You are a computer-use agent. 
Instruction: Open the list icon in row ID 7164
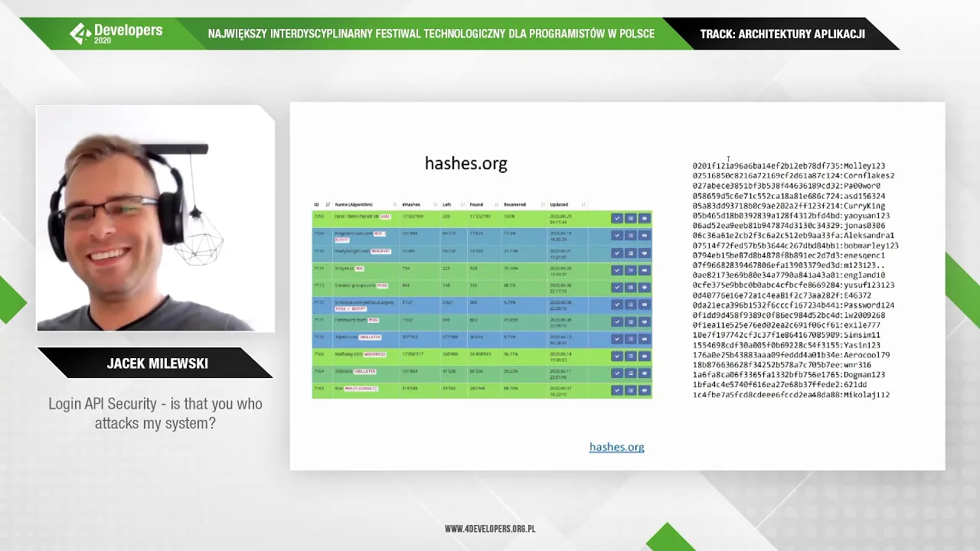coord(631,373)
